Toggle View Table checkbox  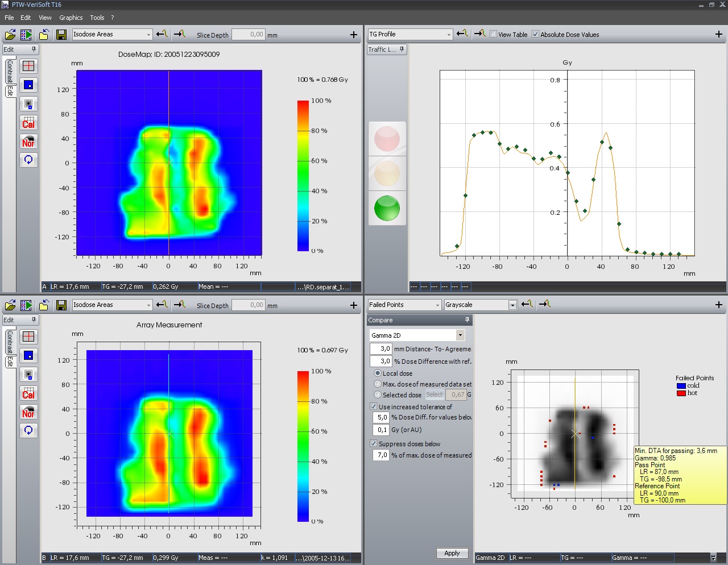coord(493,34)
